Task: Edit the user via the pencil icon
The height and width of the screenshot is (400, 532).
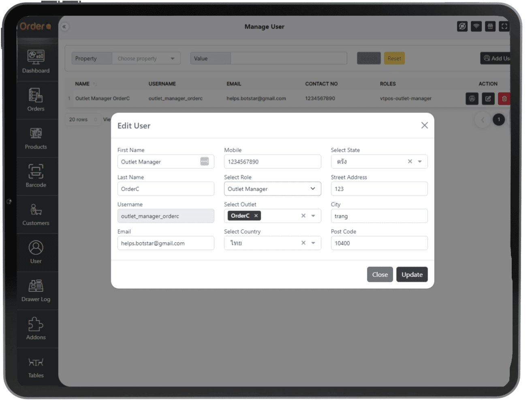Action: (488, 98)
